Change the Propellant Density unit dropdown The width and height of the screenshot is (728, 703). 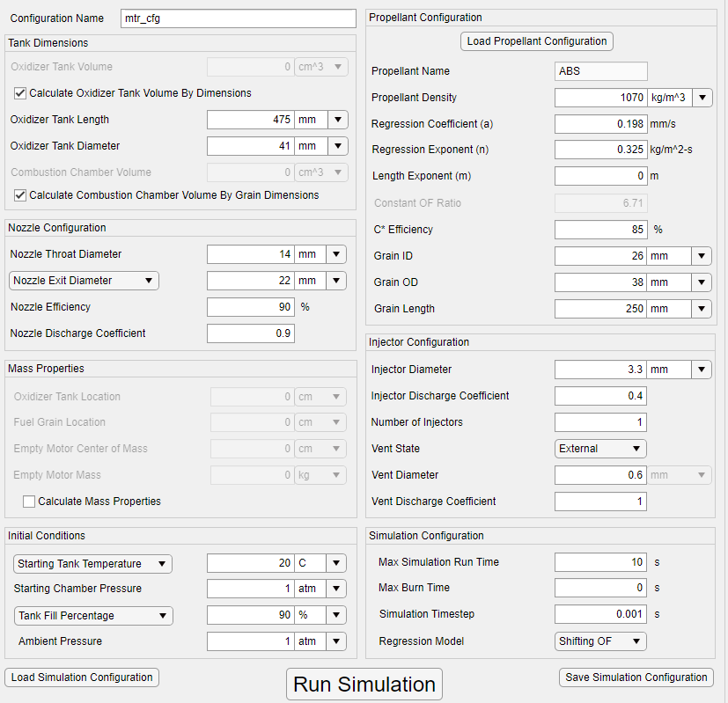pyautogui.click(x=703, y=98)
